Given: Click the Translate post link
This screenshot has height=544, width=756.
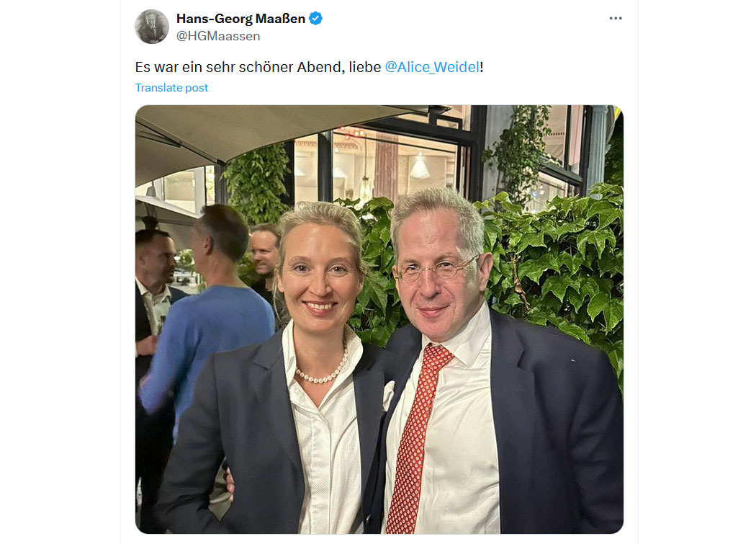Looking at the screenshot, I should pyautogui.click(x=171, y=88).
